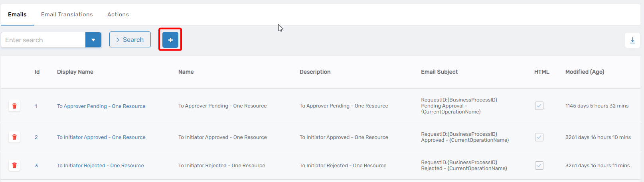The height and width of the screenshot is (182, 644).
Task: Open To Initiator Approved - One Resource link
Action: 101,137
